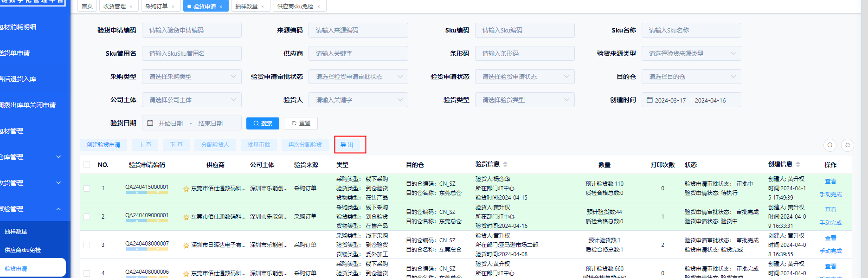Check the checkbox for row 1
868x278 pixels.
[87, 188]
